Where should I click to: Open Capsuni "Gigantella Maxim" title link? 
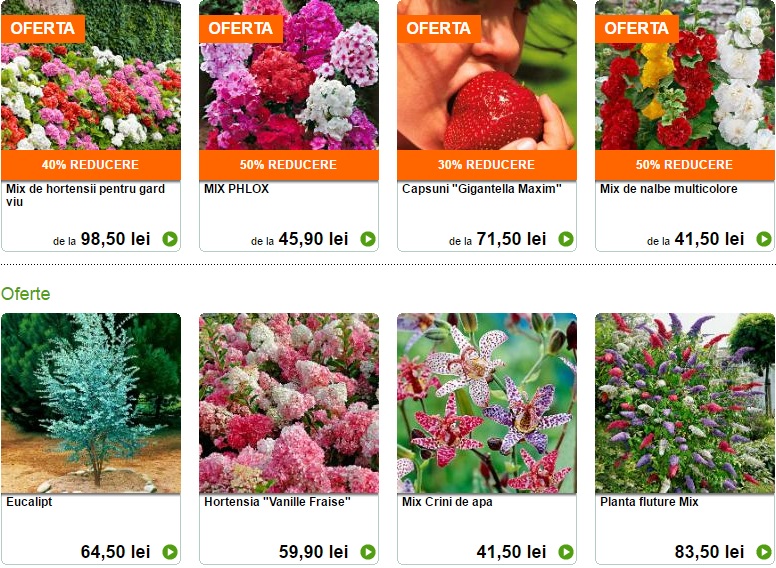(482, 189)
